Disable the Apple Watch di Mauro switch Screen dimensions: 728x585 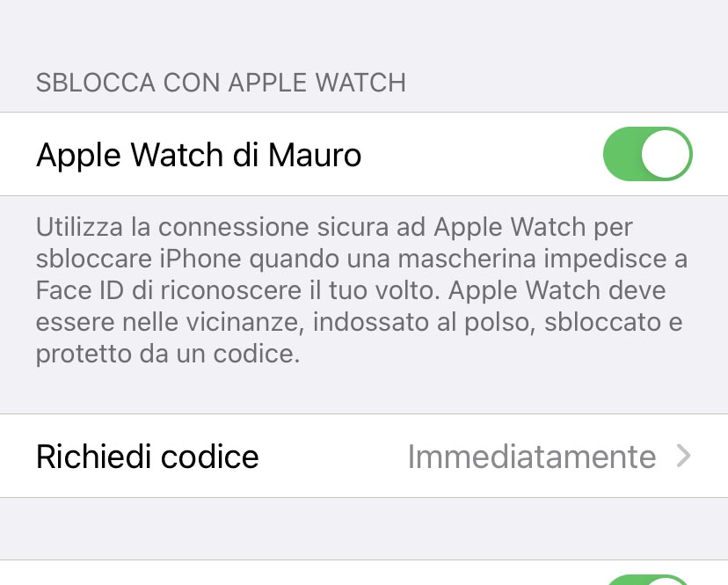(648, 154)
